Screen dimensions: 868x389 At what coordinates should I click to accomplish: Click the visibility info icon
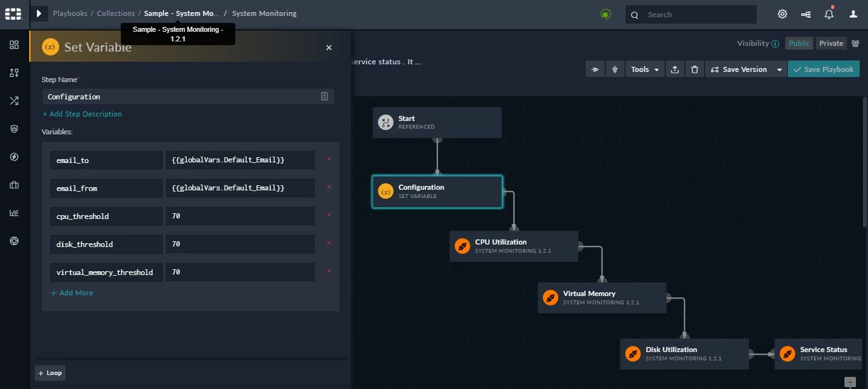click(x=775, y=44)
